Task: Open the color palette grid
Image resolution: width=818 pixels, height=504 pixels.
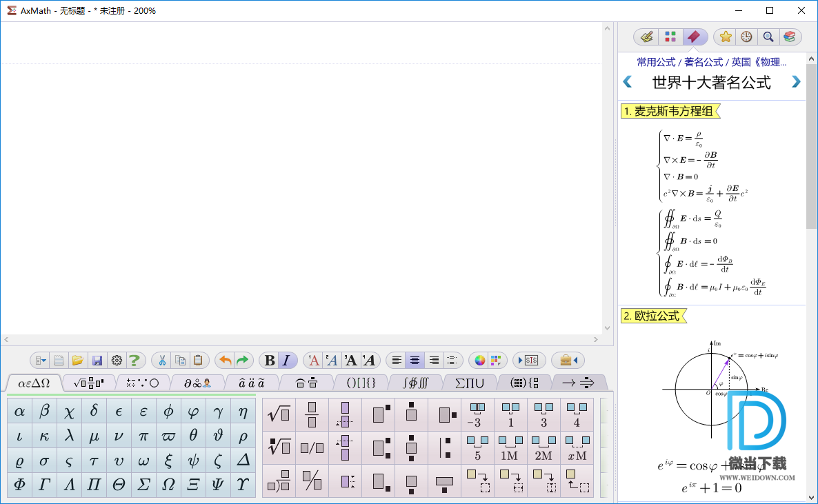Action: (496, 361)
